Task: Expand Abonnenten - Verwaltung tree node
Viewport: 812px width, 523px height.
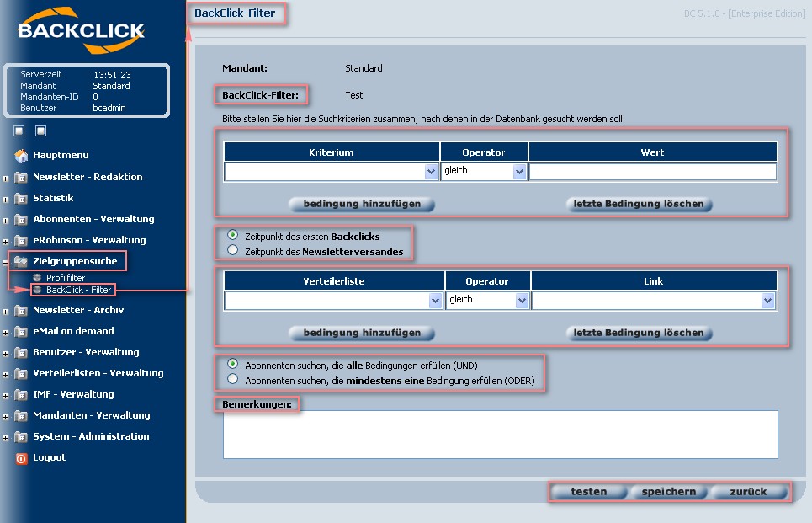Action: [x=5, y=221]
